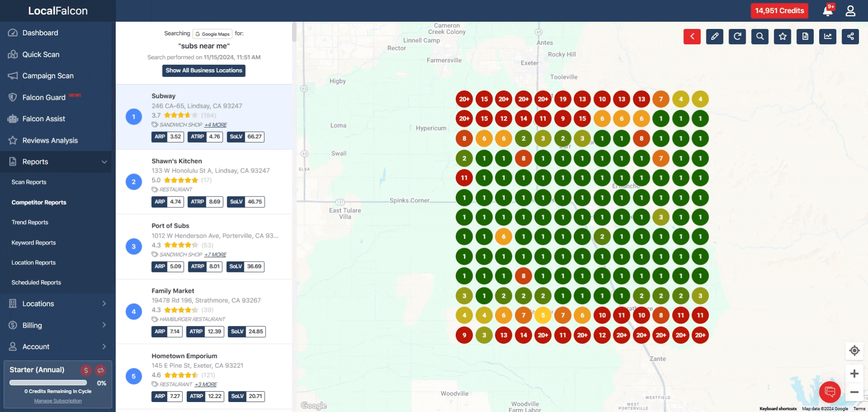Click the 14,951 Credits button

[779, 11]
